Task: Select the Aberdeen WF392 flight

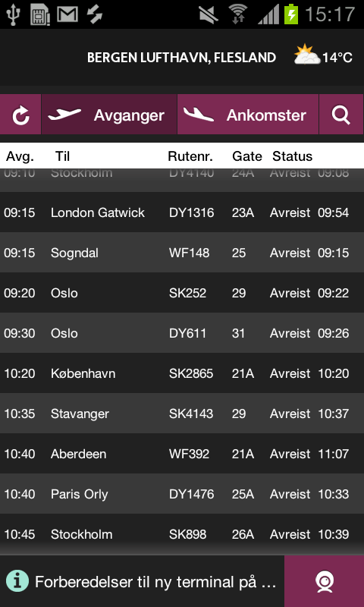Action: [x=182, y=454]
